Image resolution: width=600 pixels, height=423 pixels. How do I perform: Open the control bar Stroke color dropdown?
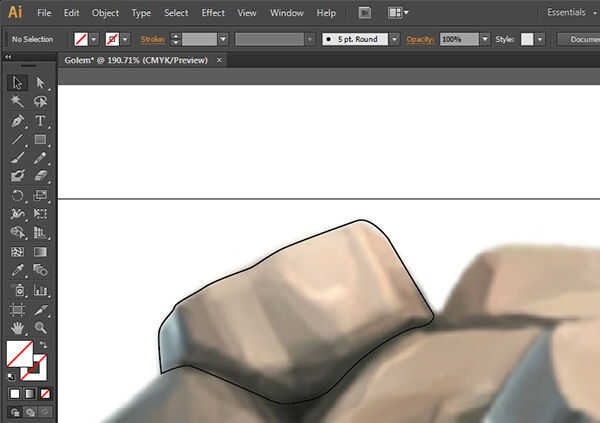point(125,39)
